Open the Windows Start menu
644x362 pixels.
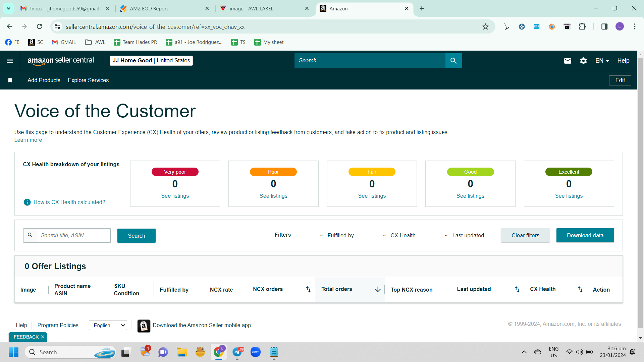click(x=14, y=352)
